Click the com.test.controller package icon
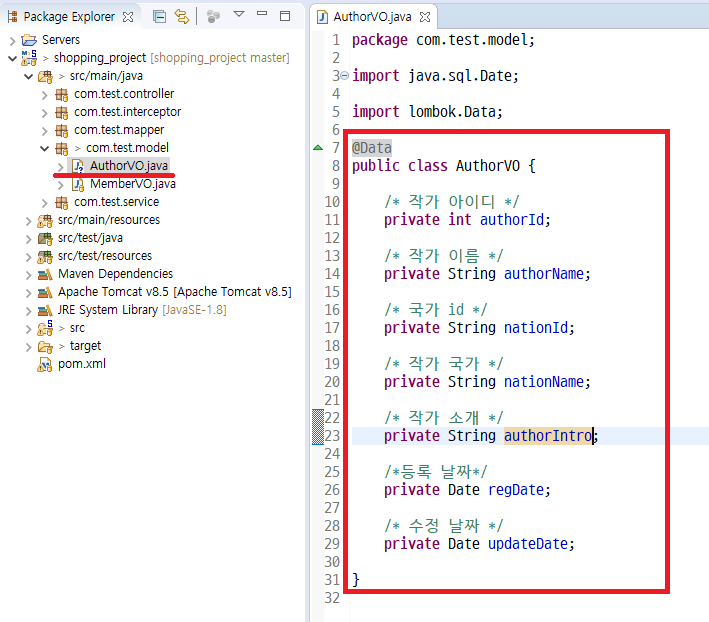This screenshot has height=622, width=709. point(61,94)
